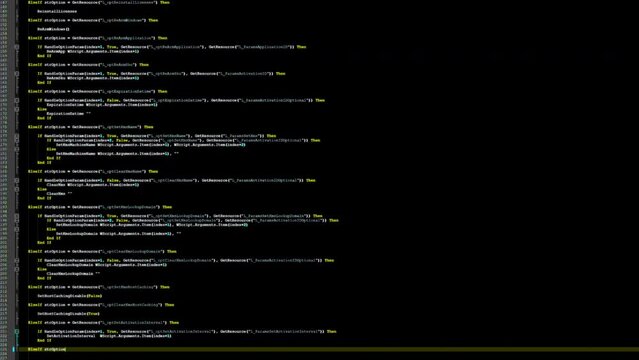This screenshot has width=639, height=360.
Task: Click the ElseIf line for _optReArmApplication
Action: [98, 38]
